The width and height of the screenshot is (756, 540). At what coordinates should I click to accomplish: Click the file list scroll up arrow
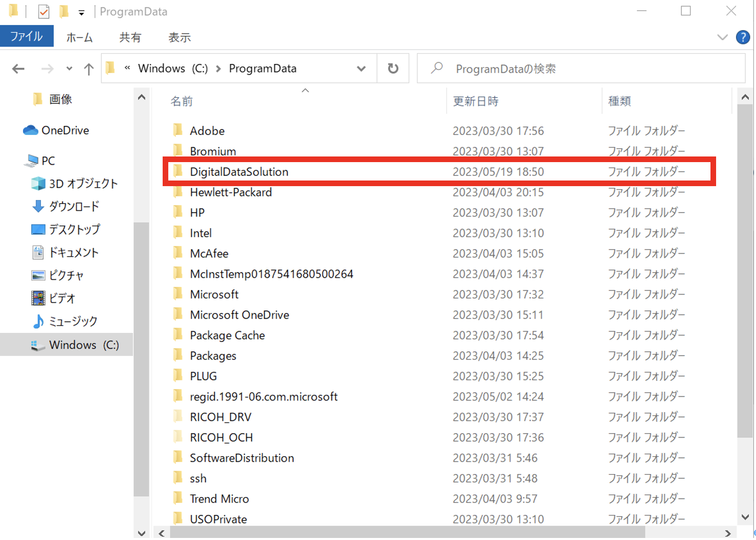pyautogui.click(x=745, y=97)
